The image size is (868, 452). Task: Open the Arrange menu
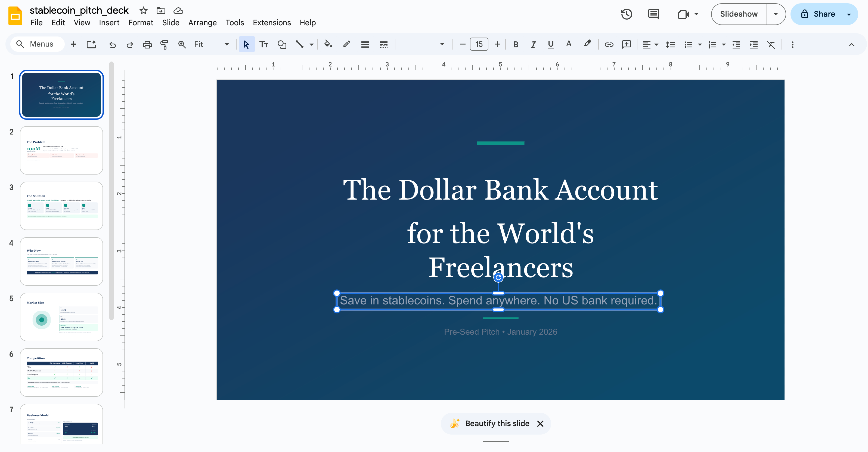[x=202, y=23]
